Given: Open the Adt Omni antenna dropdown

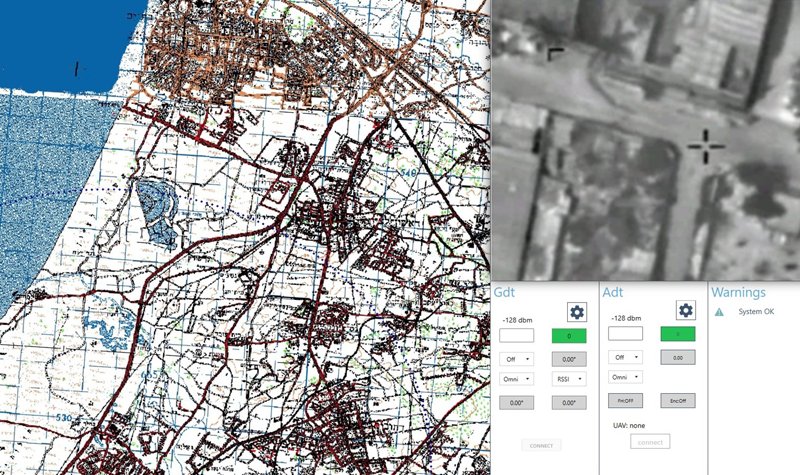Looking at the screenshot, I should coord(625,377).
